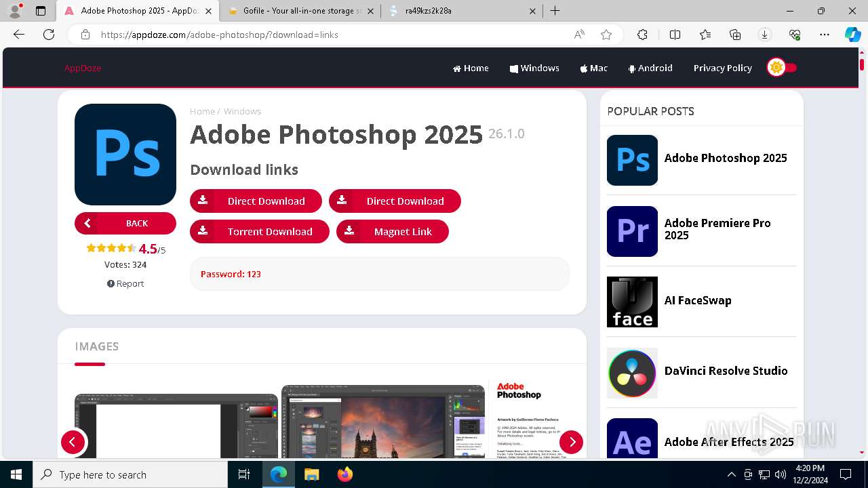Click the Torrent Download button
Screen dimensions: 868x488
pyautogui.click(x=260, y=231)
